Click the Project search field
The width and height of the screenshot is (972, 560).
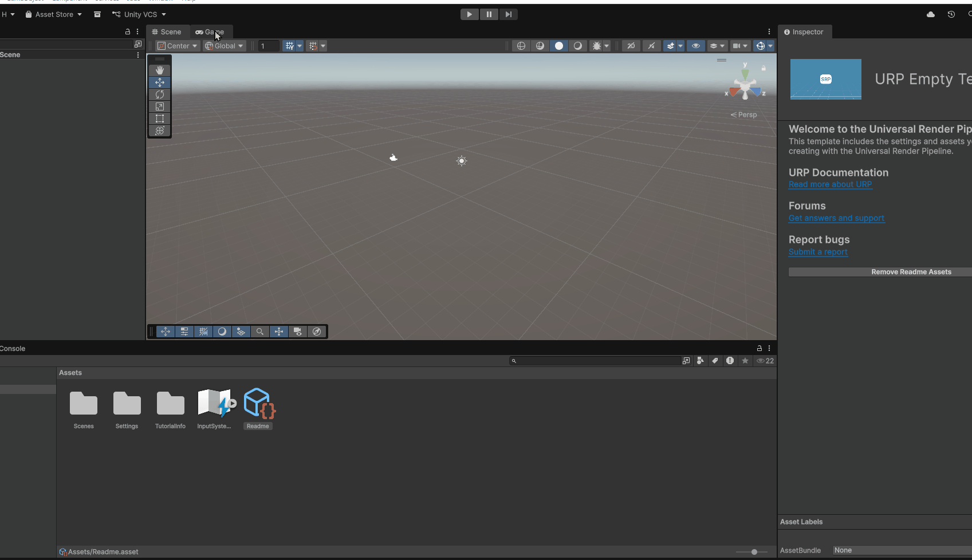pyautogui.click(x=596, y=361)
